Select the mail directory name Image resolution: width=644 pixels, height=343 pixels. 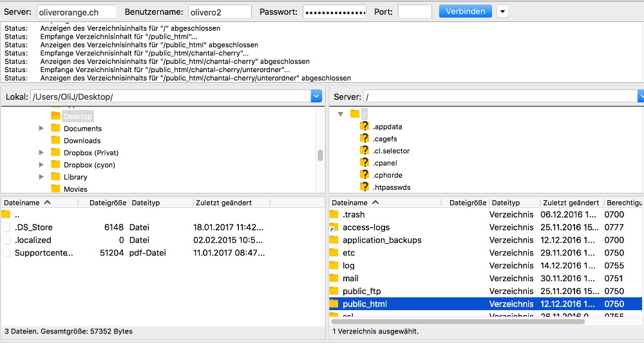350,278
